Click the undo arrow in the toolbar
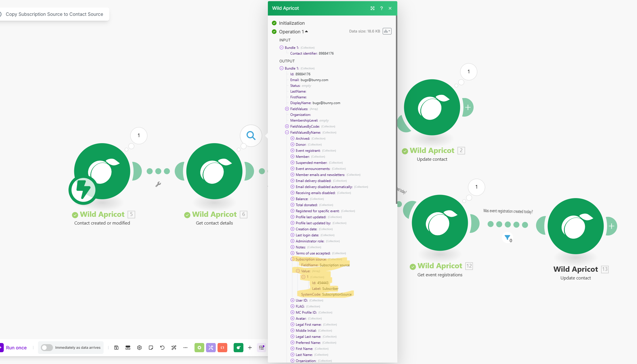Image resolution: width=637 pixels, height=364 pixels. 162,348
